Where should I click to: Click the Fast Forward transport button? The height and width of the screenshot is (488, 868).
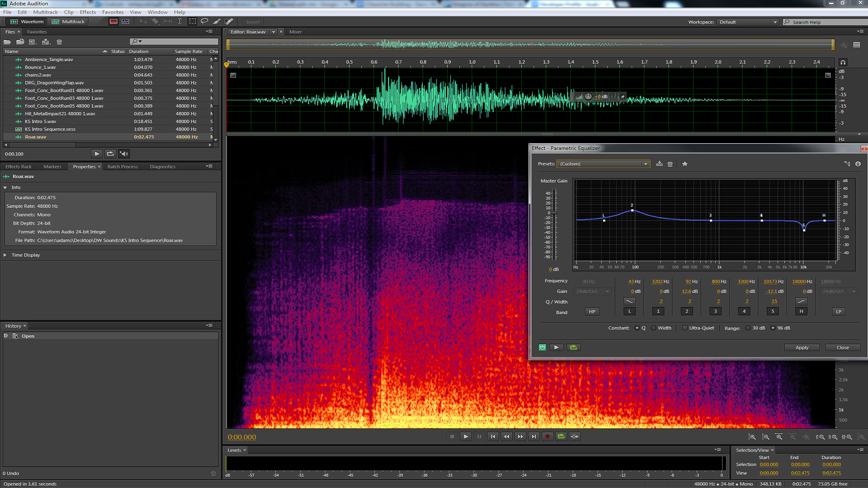click(520, 436)
